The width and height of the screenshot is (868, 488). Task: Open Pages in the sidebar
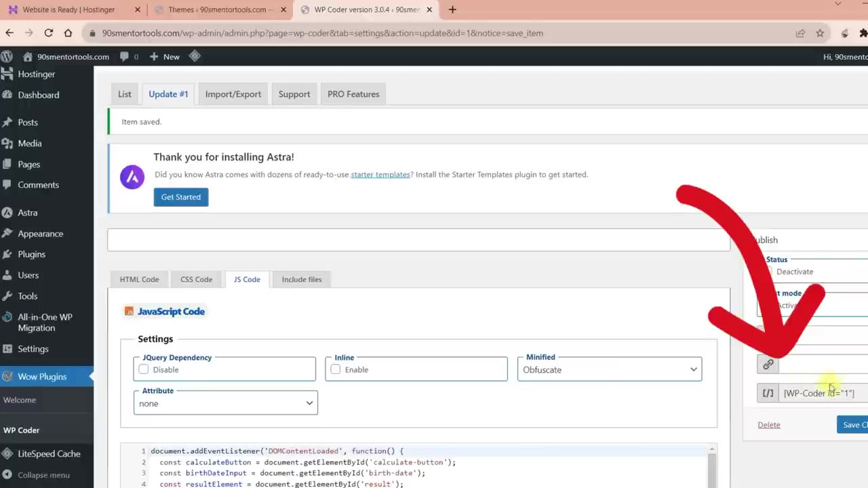(x=29, y=164)
